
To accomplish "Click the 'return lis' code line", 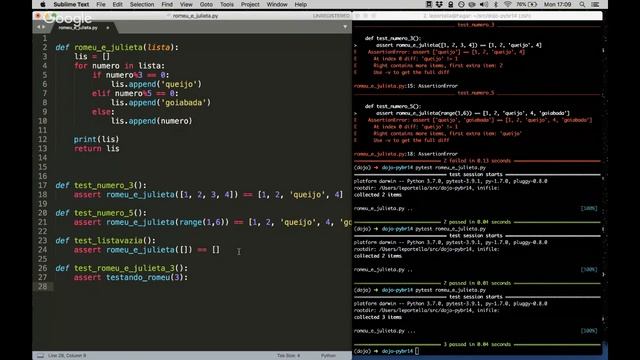I will [97, 149].
